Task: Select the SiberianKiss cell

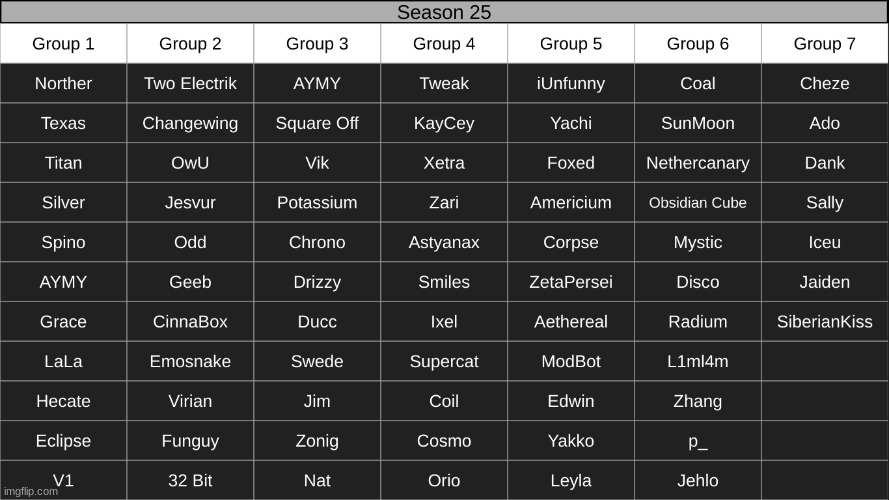Action: tap(825, 321)
